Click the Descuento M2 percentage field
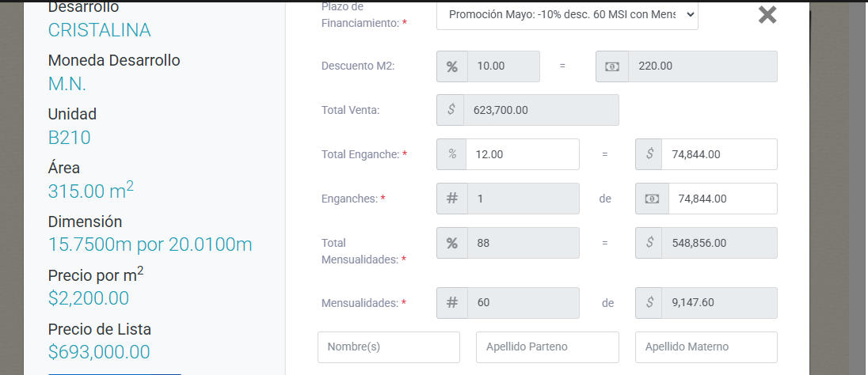 (504, 66)
